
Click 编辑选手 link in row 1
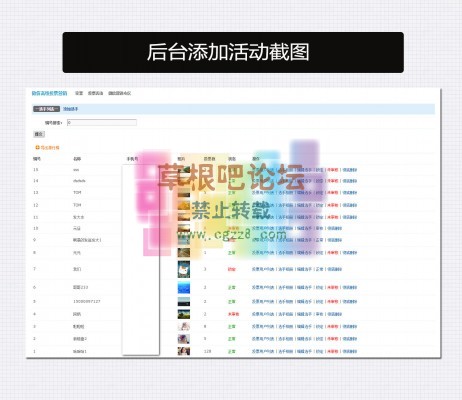pos(304,351)
